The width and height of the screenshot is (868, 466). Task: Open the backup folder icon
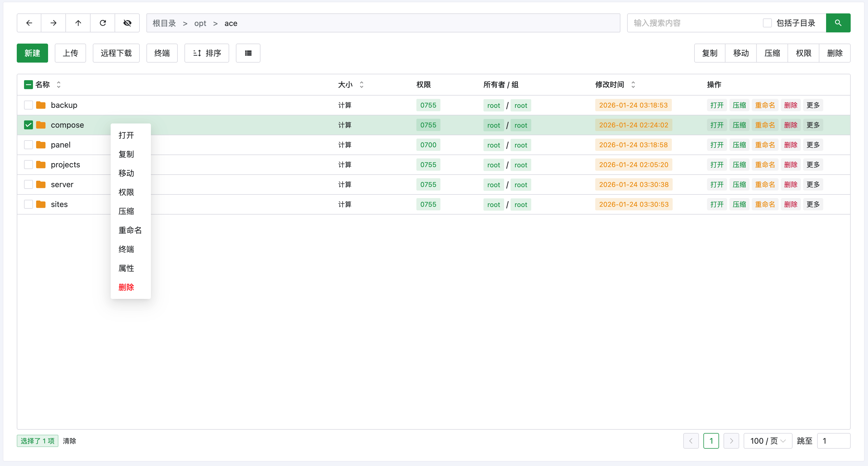point(41,105)
